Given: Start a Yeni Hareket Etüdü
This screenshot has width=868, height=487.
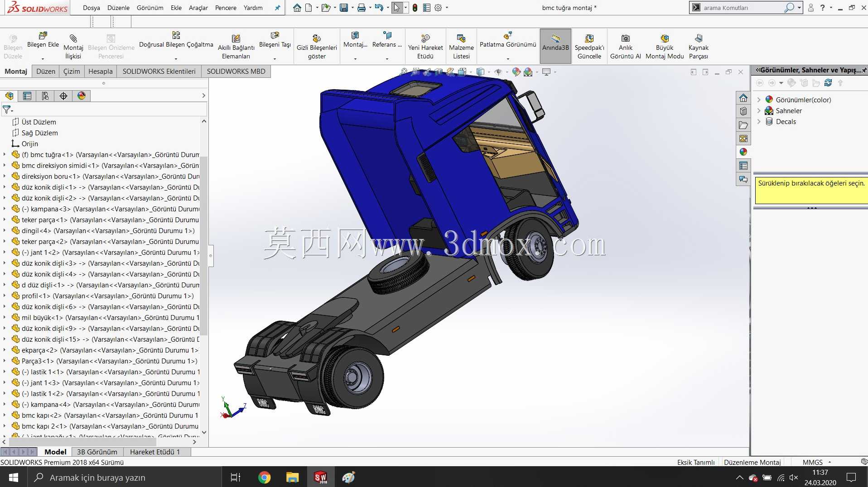Looking at the screenshot, I should (x=425, y=46).
